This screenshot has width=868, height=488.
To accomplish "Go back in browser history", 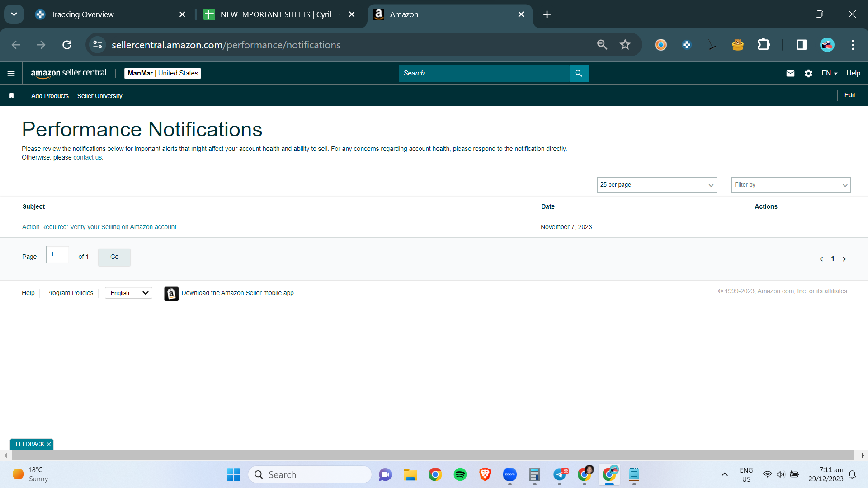I will pos(16,45).
